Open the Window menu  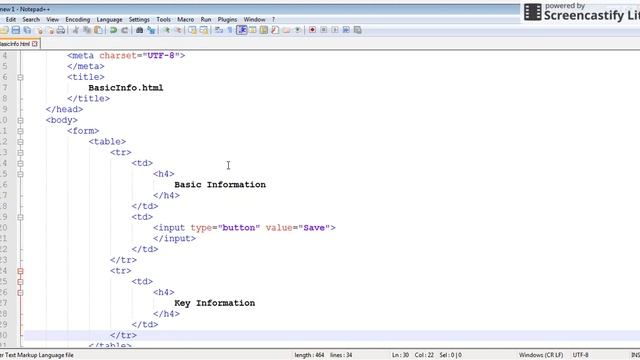254,20
